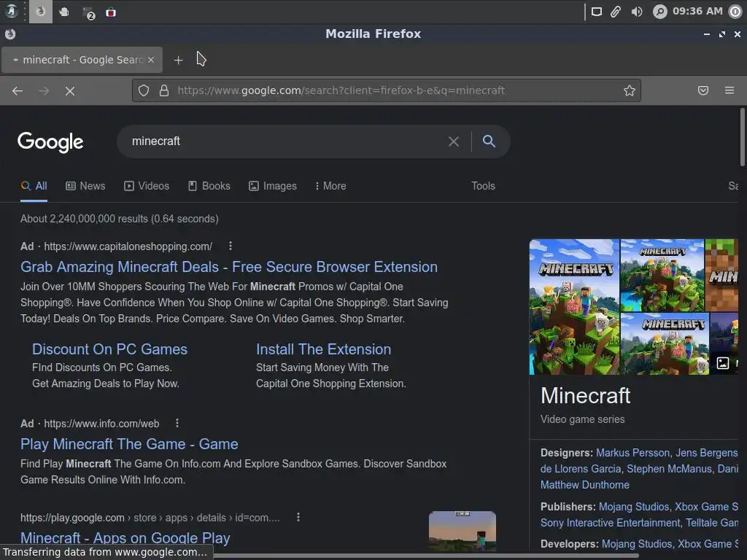Open the Mojang Studios publisher link
Viewport: 747px width, 560px height.
[634, 507]
